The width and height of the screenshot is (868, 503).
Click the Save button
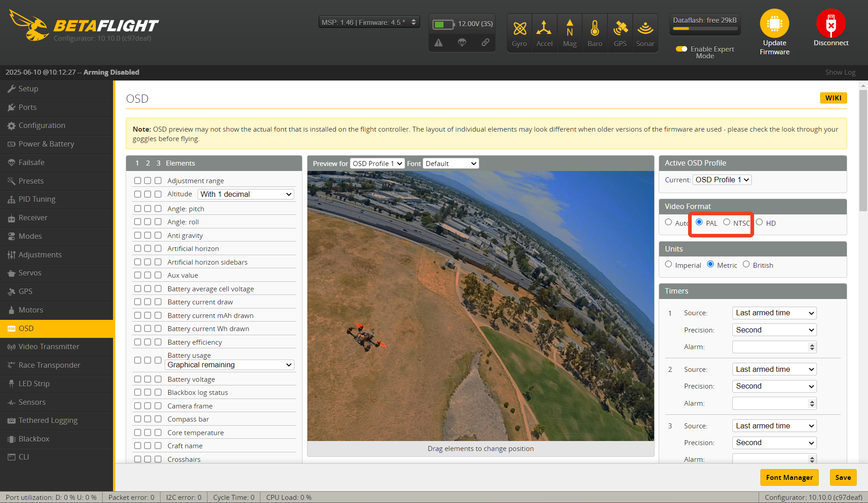tap(843, 477)
